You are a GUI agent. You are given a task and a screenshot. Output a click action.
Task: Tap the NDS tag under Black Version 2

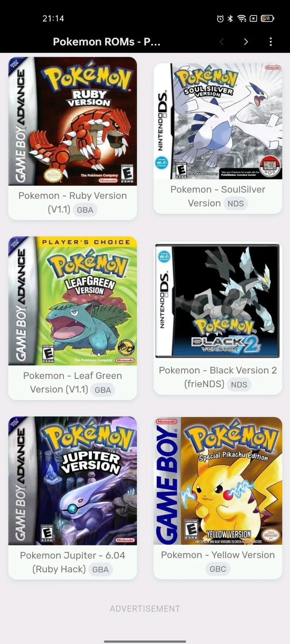[239, 384]
